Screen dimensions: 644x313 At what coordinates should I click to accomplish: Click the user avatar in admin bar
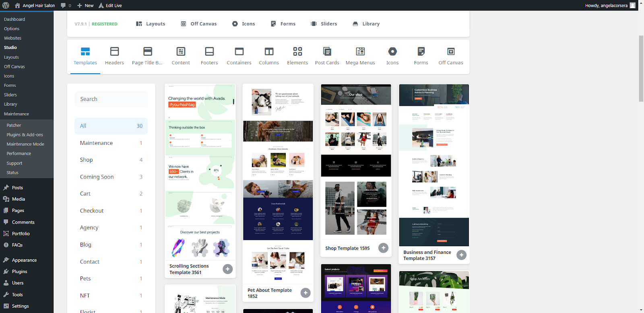(633, 5)
